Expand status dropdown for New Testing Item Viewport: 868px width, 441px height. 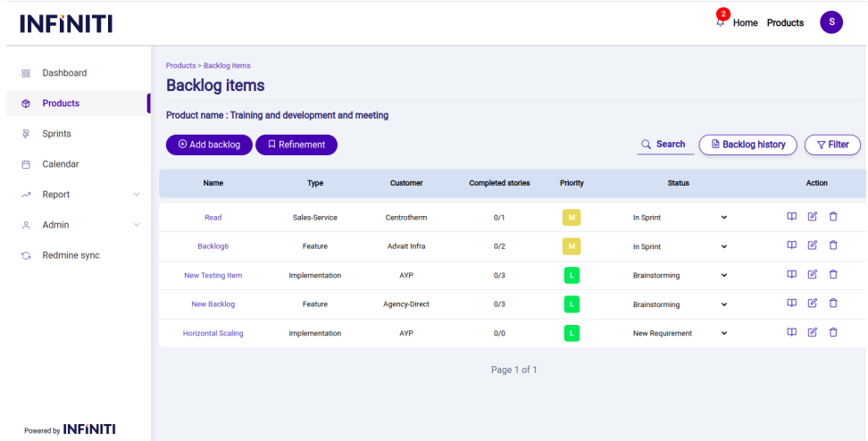[723, 276]
